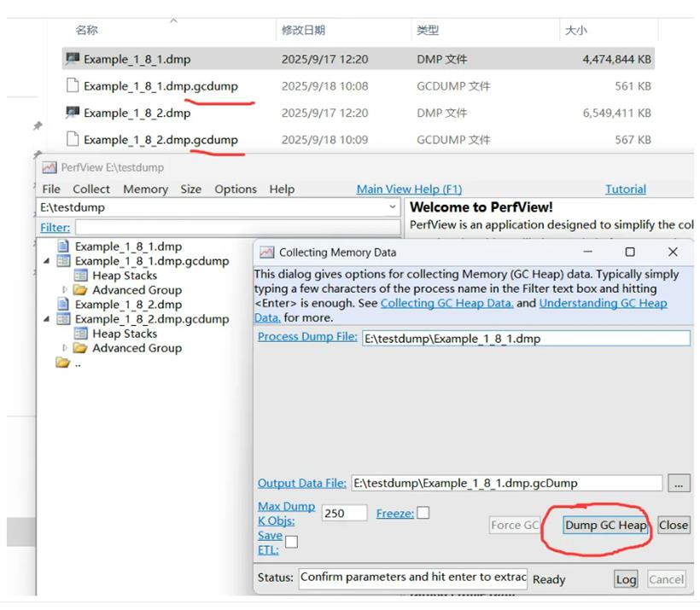Viewport: 700px width, 610px height.
Task: Open the File menu in PerfView
Action: [x=51, y=189]
